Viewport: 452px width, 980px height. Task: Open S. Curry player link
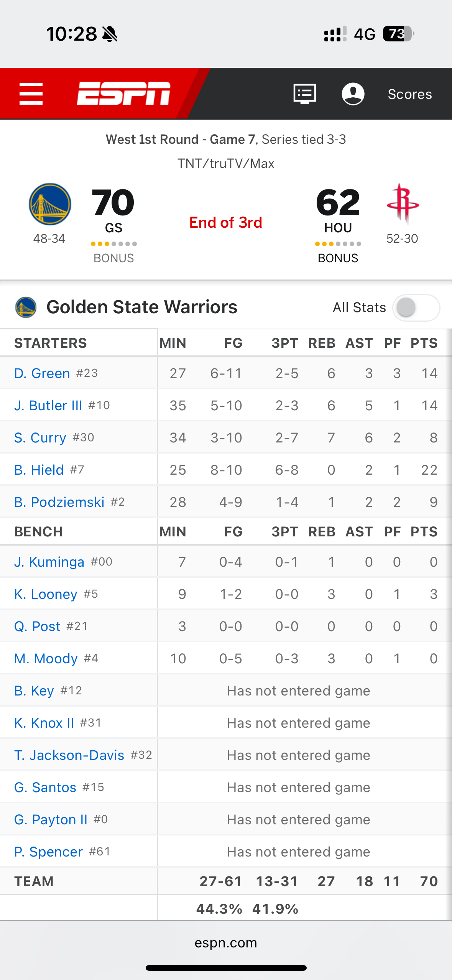coord(40,437)
